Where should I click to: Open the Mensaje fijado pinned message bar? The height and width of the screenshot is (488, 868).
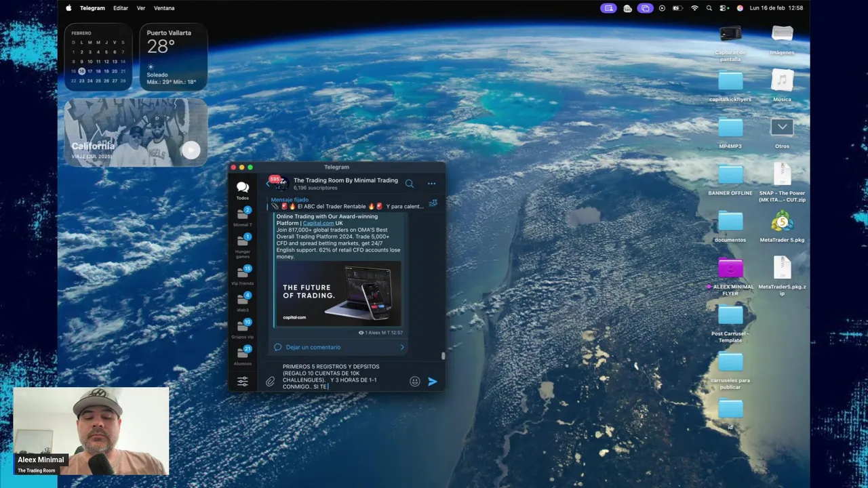[347, 203]
